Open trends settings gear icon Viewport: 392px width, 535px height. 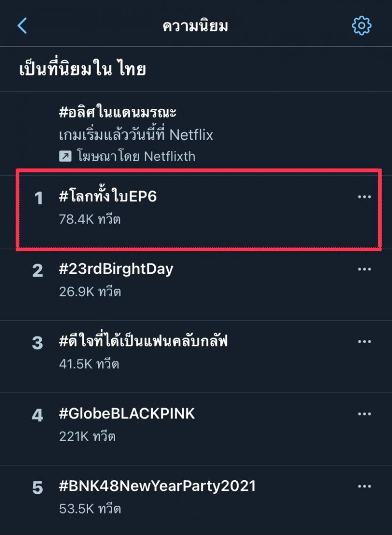362,25
